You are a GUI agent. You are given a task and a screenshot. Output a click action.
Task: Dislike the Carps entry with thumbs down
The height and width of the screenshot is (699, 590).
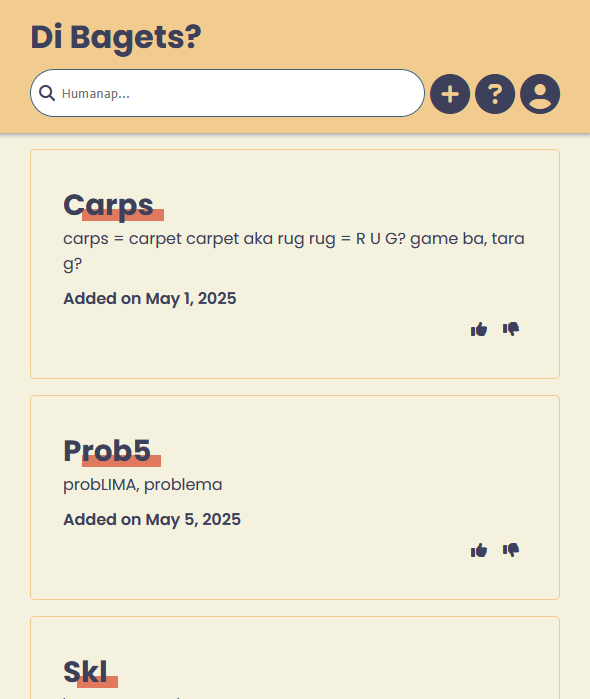511,329
